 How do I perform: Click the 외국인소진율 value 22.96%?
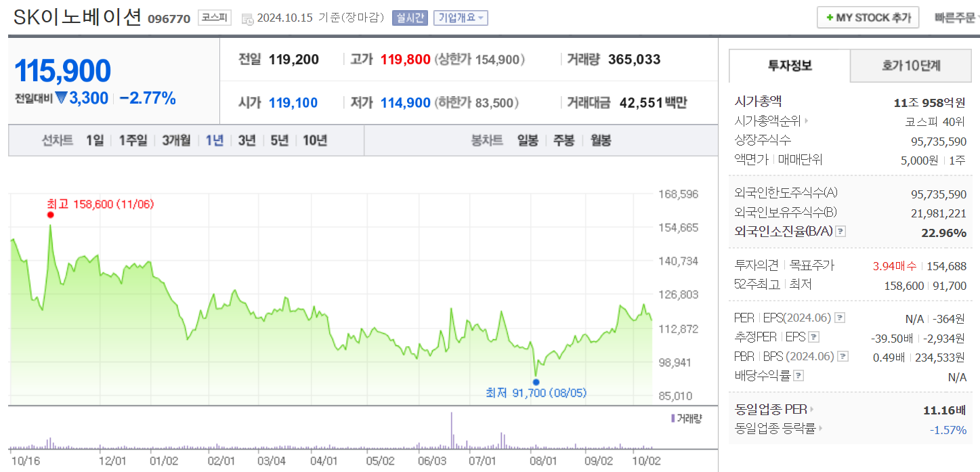[x=943, y=233]
